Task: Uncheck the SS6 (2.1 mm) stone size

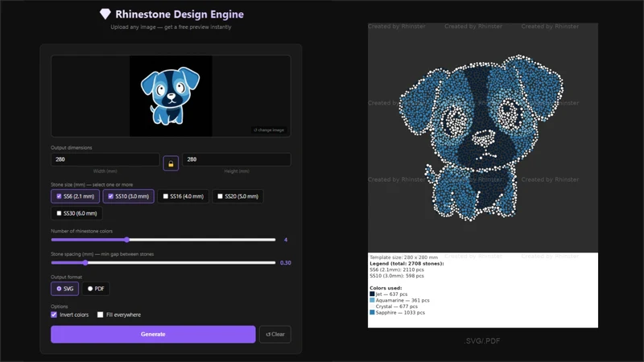Action: point(75,196)
